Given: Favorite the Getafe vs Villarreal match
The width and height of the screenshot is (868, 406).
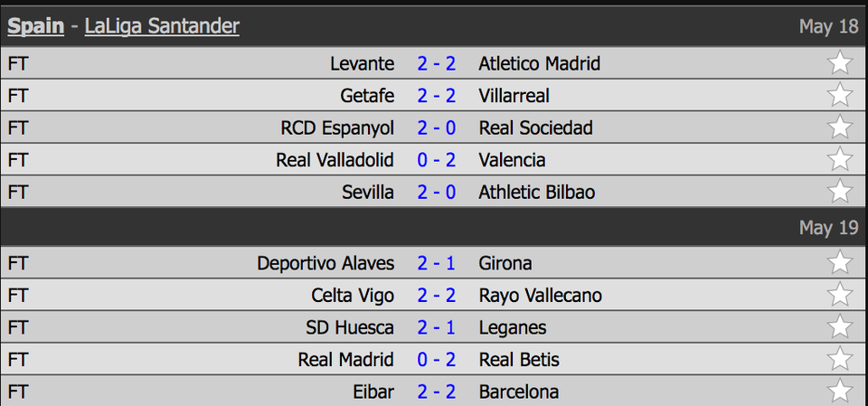Looking at the screenshot, I should pos(840,95).
